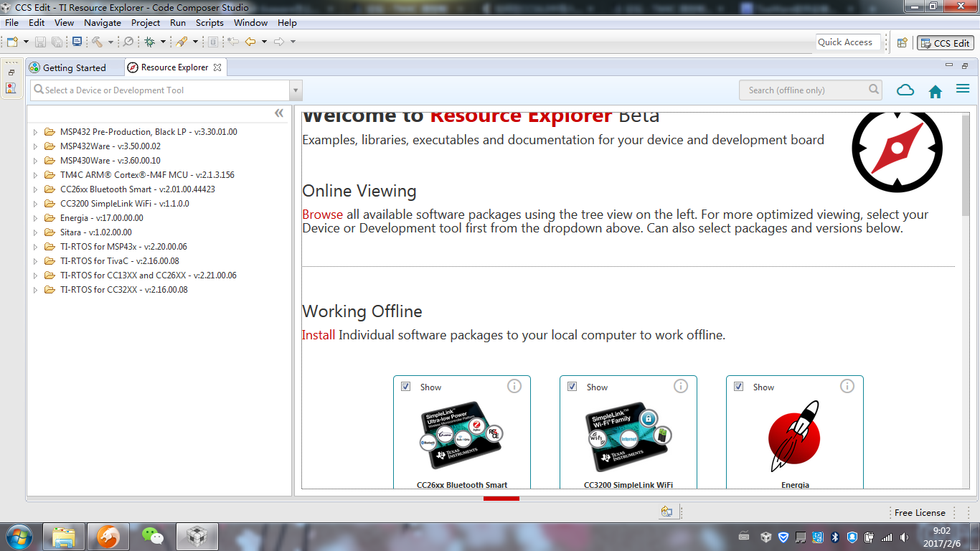The height and width of the screenshot is (551, 980).
Task: Select the Resource Explorer tab
Action: point(174,67)
